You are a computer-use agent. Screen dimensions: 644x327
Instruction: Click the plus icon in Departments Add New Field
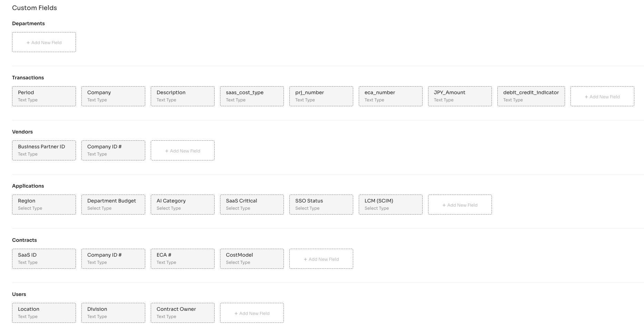pos(27,42)
